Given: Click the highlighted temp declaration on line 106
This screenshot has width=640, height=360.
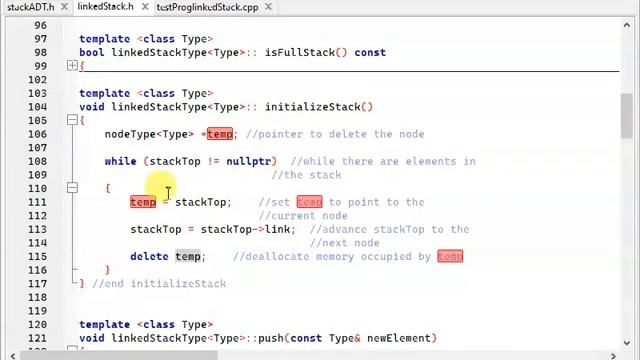Looking at the screenshot, I should [220, 134].
